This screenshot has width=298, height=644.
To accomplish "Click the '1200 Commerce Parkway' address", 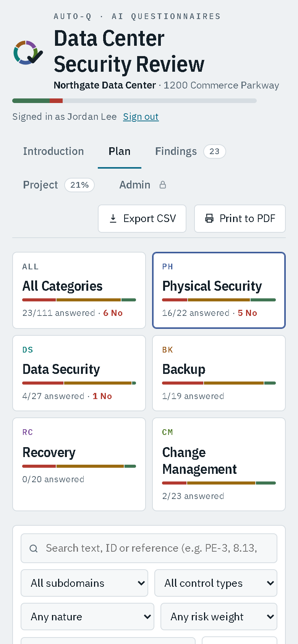I will [x=221, y=85].
